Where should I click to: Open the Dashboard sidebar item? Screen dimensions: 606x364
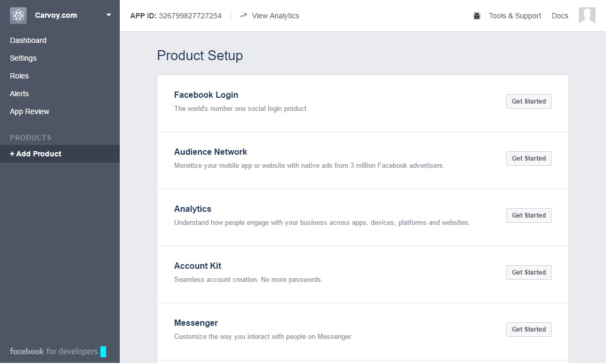[28, 40]
